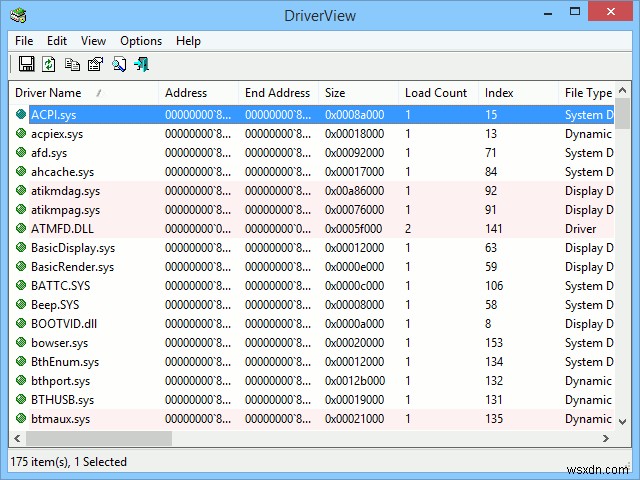This screenshot has width=640, height=480.
Task: Sort by the Address column header
Action: click(198, 93)
